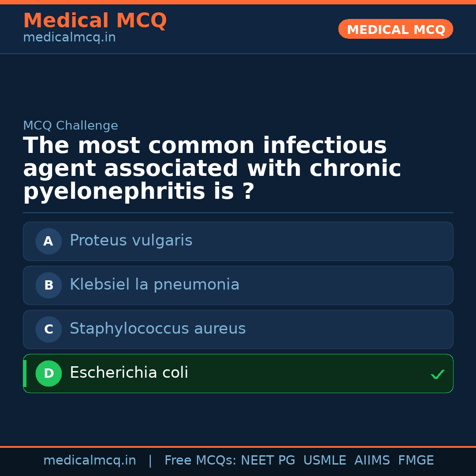This screenshot has height=476, width=476.
Task: Click the green checkmark on Escherichia coli
Action: 437,374
